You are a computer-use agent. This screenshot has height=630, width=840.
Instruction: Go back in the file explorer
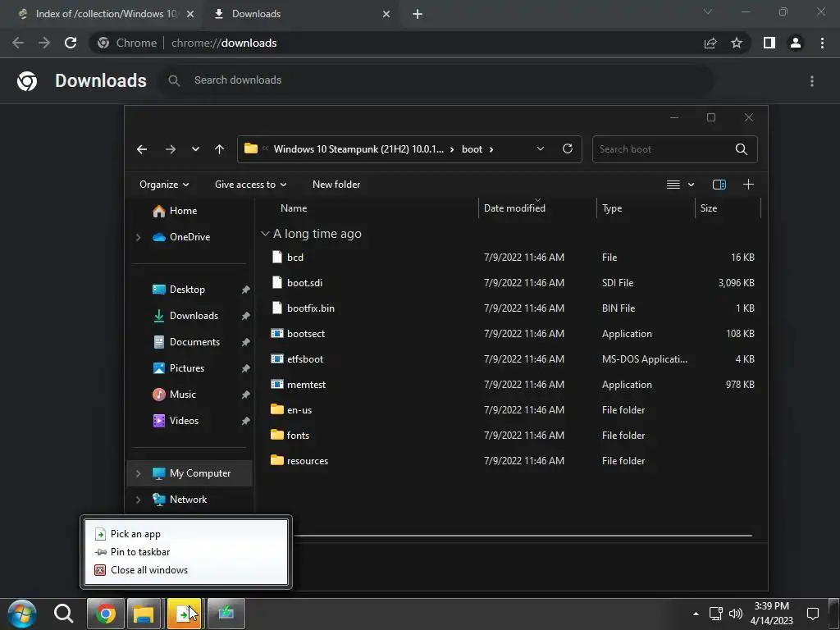coord(142,149)
